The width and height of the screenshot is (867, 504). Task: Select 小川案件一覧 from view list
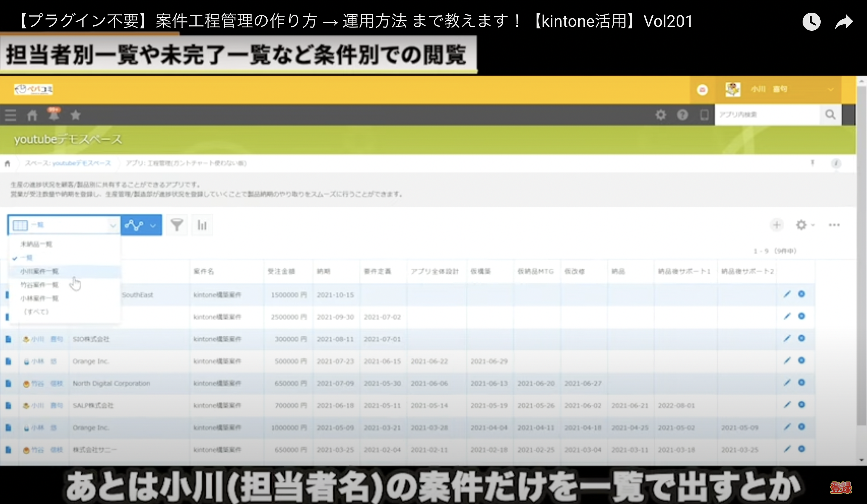(x=39, y=271)
